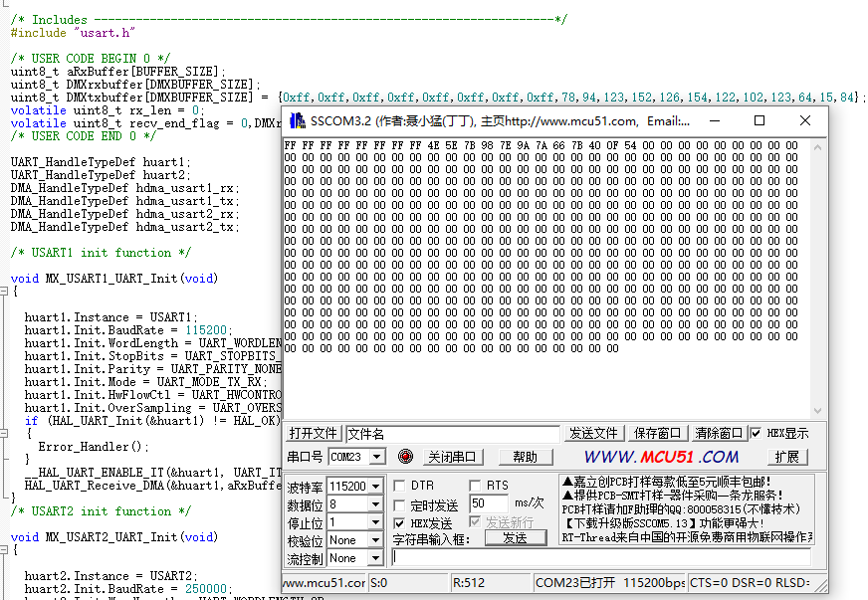
Task: Enable the RTS checkbox
Action: click(x=475, y=486)
